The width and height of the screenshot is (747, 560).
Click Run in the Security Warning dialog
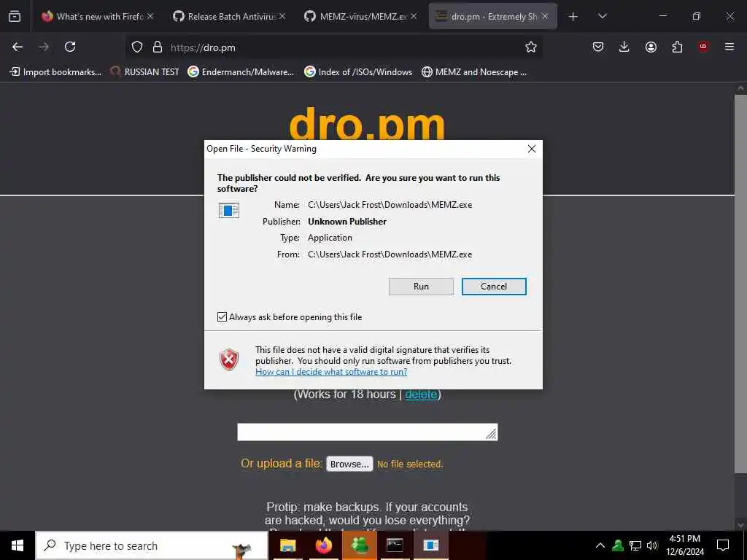[421, 286]
